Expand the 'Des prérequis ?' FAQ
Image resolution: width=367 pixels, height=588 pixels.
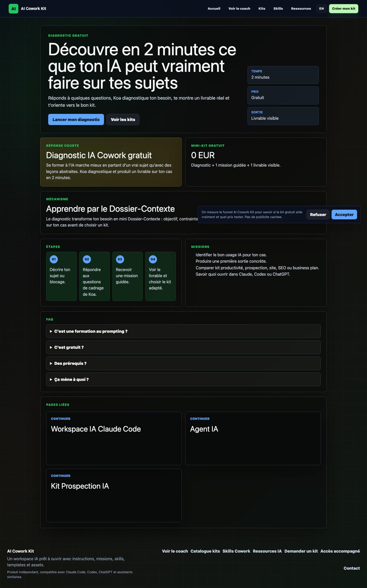coord(183,363)
